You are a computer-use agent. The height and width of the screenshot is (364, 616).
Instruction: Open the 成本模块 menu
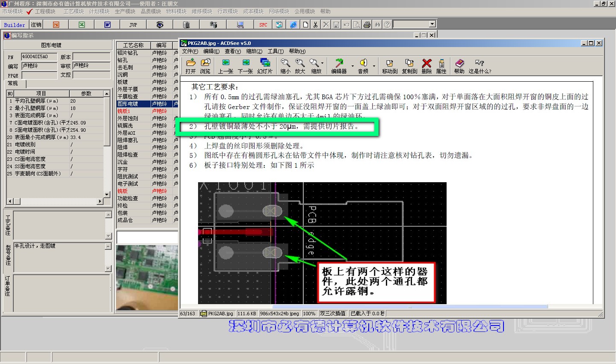(x=253, y=12)
